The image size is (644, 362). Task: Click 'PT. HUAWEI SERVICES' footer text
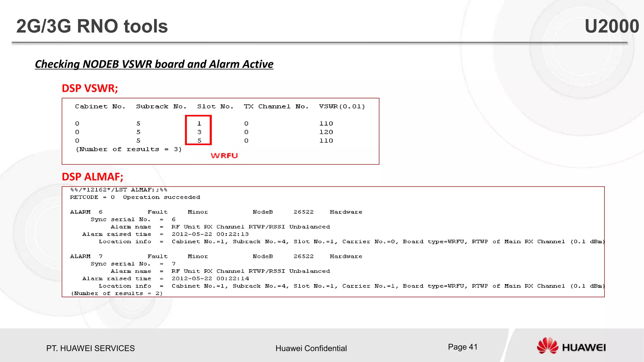pyautogui.click(x=91, y=348)
